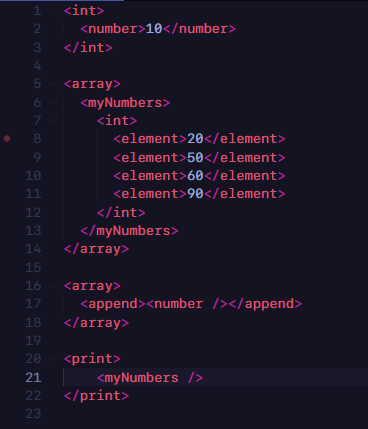
Task: Collapse the <int> block at line 1
Action: (54, 11)
